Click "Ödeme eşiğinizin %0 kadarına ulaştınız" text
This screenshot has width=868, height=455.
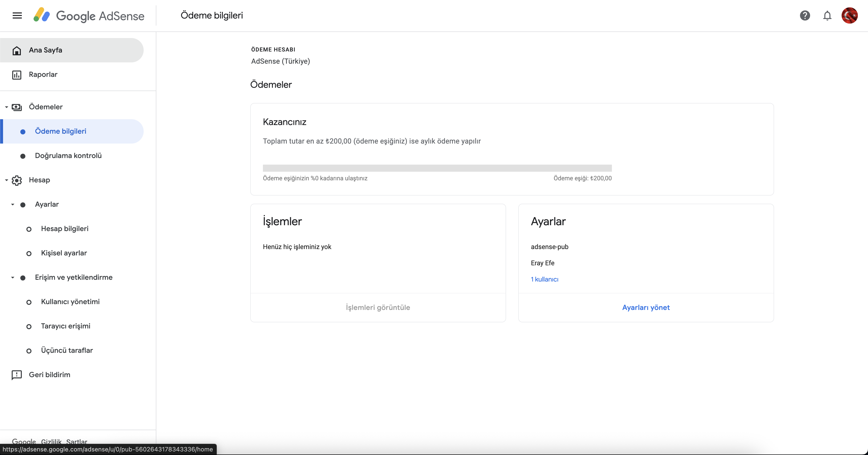click(315, 178)
